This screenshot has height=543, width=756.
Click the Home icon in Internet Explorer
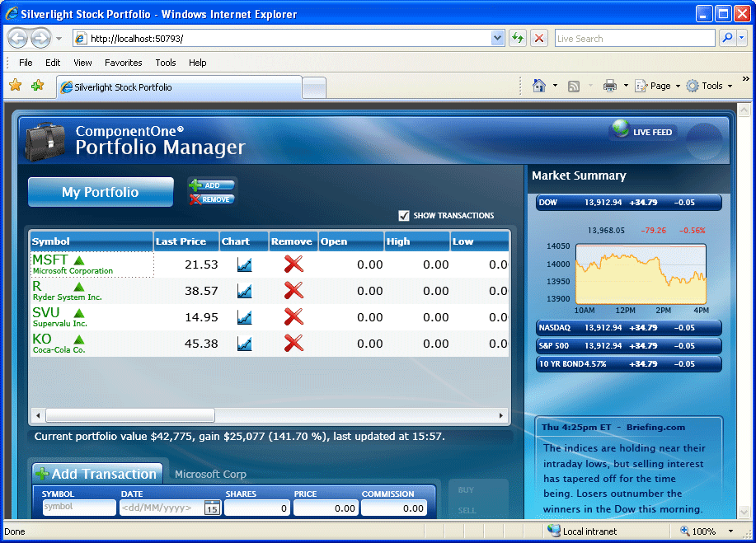[x=538, y=86]
